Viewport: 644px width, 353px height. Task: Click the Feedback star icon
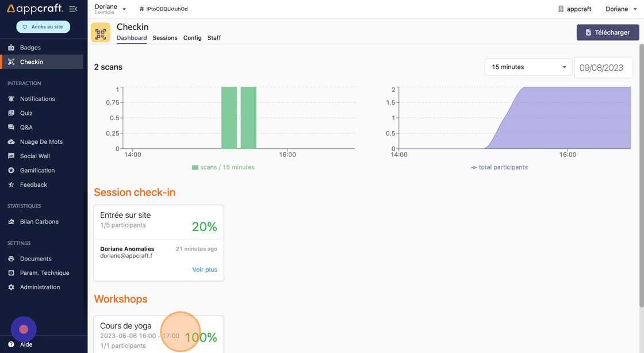pos(11,185)
